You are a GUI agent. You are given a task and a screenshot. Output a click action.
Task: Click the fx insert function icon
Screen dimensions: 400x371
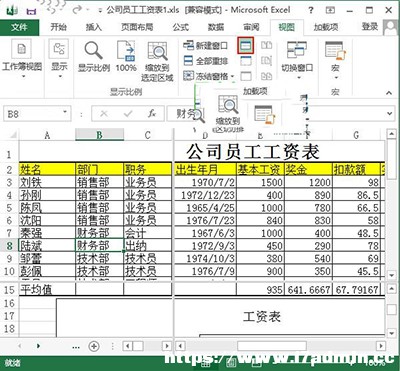152,114
